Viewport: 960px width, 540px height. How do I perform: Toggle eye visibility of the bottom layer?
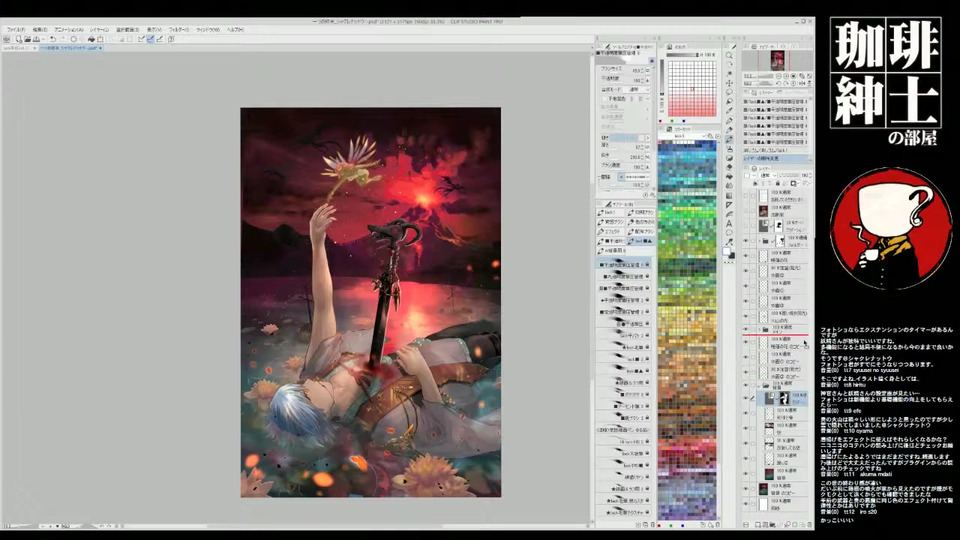tap(746, 505)
